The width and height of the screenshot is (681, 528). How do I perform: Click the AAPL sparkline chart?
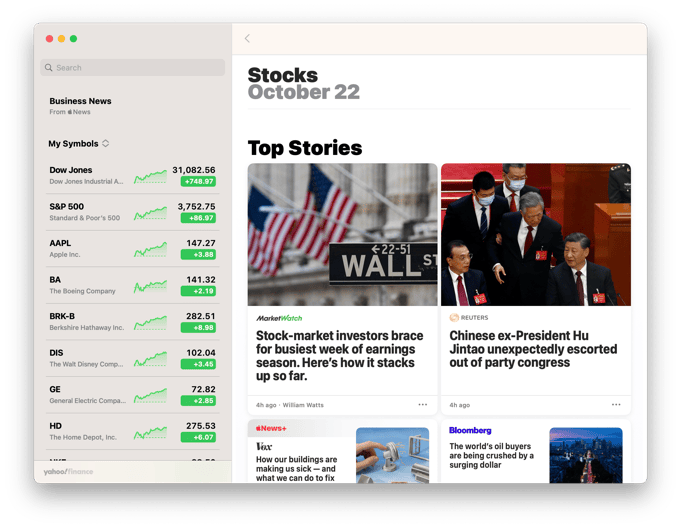click(150, 249)
